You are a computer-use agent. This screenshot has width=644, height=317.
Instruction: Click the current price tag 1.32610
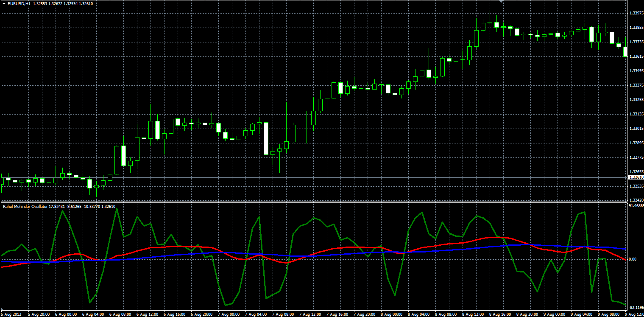click(636, 177)
